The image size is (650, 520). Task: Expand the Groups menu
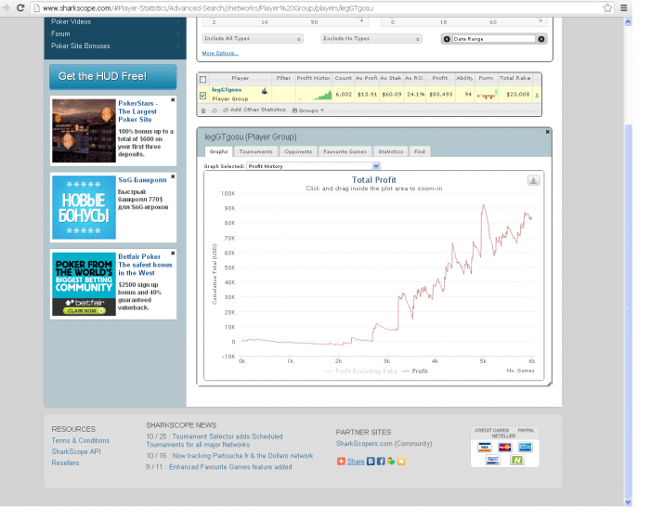[308, 110]
